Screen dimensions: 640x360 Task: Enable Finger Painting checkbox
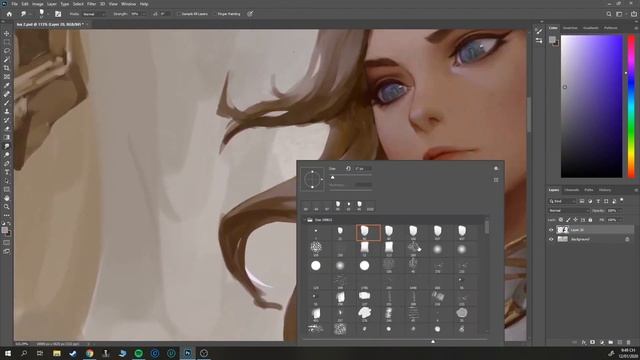pyautogui.click(x=214, y=14)
